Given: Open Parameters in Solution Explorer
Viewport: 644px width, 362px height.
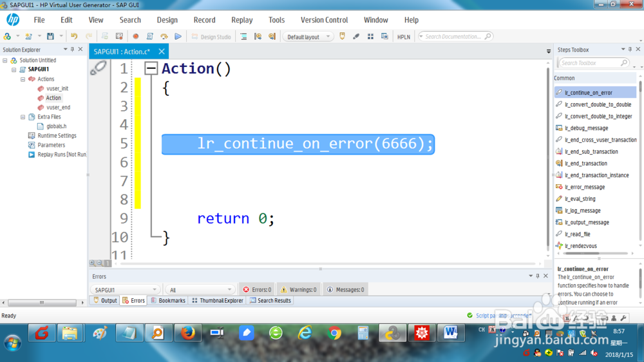Looking at the screenshot, I should [51, 145].
